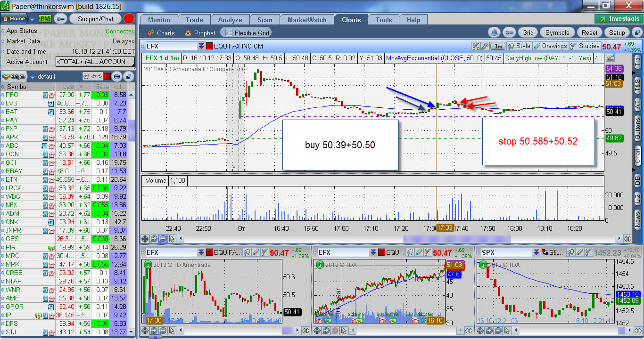Click the chart's horizontal time scrollbar thumb
The height and width of the screenshot is (339, 644).
(455, 239)
